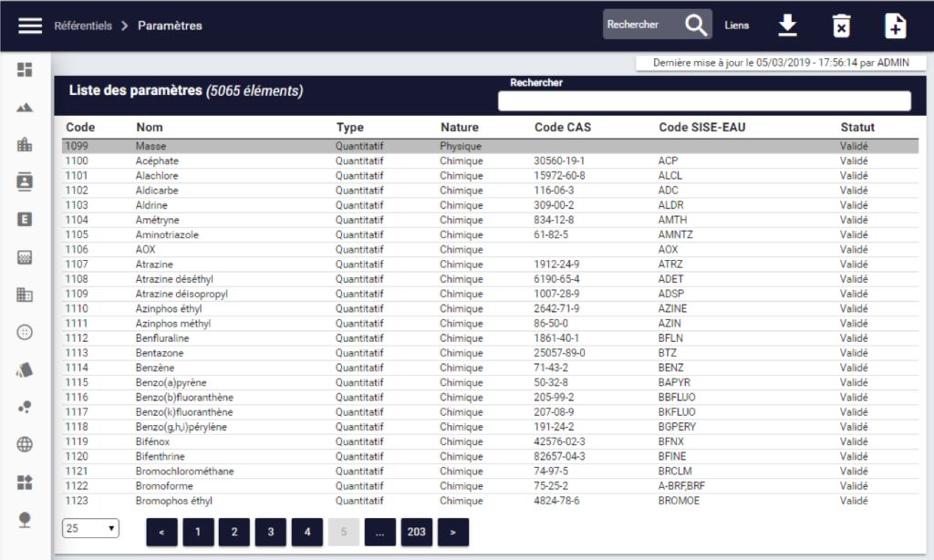Select the boxed letter E sidebar icon
934x560 pixels.
[25, 219]
